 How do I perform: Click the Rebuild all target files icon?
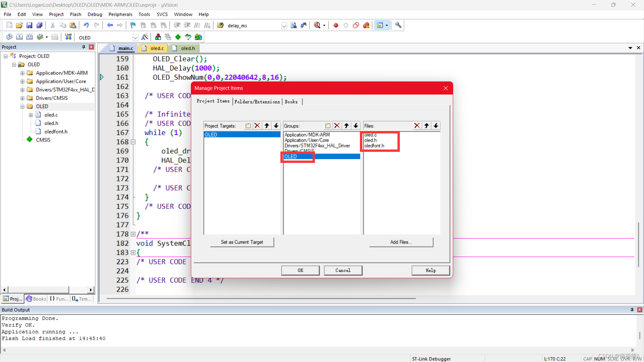click(x=30, y=37)
